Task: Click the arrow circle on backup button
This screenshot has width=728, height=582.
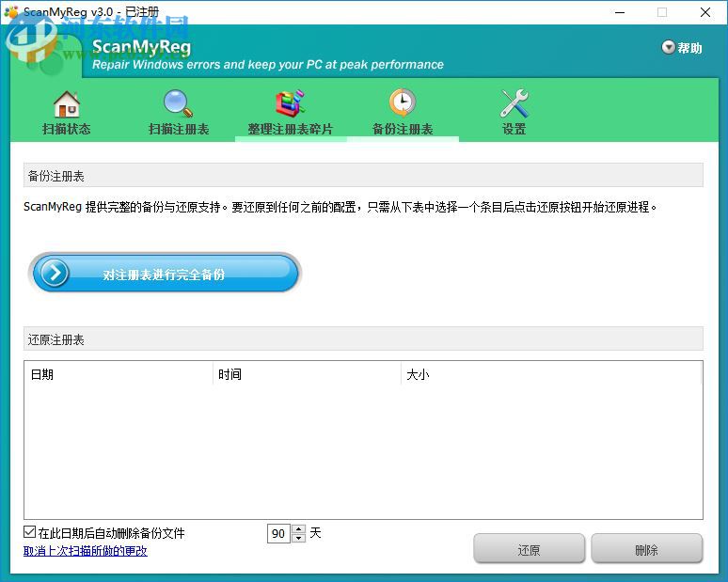Action: pos(55,274)
